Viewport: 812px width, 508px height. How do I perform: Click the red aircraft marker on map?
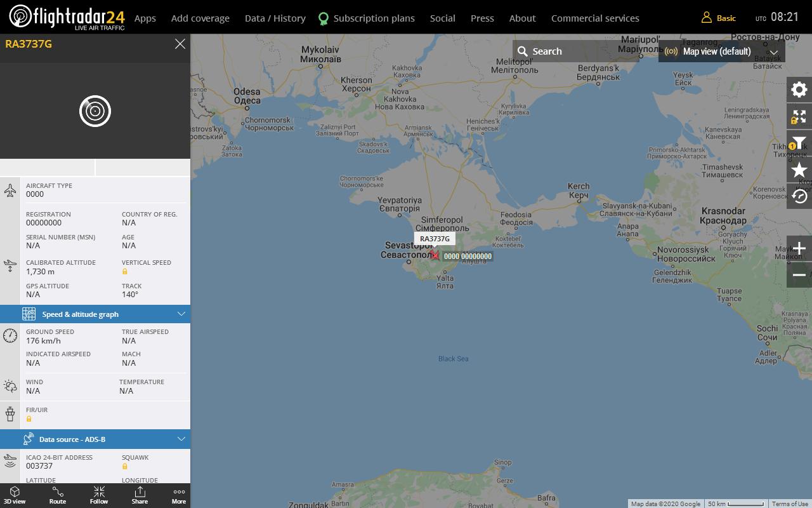click(435, 255)
